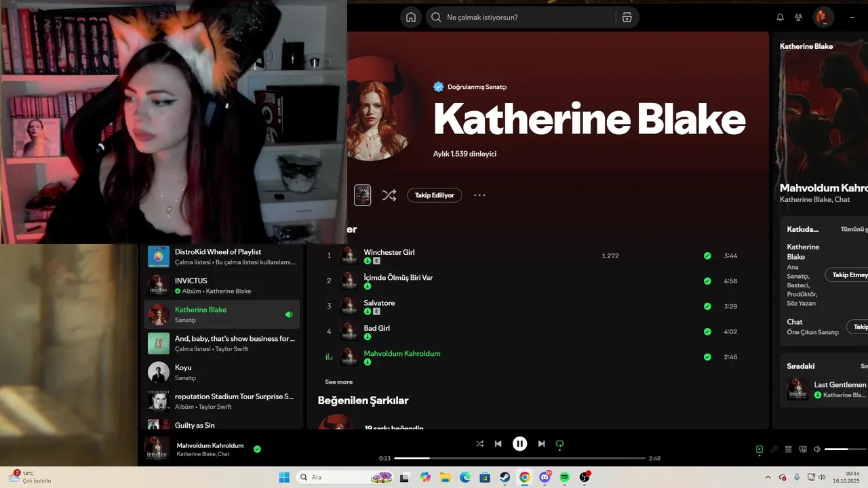Toggle the repeat button in the player
The width and height of the screenshot is (868, 488).
coord(559,444)
